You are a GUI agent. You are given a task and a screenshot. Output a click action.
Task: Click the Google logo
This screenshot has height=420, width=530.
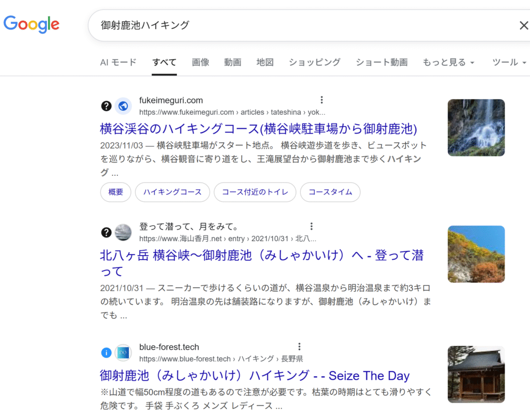click(32, 24)
